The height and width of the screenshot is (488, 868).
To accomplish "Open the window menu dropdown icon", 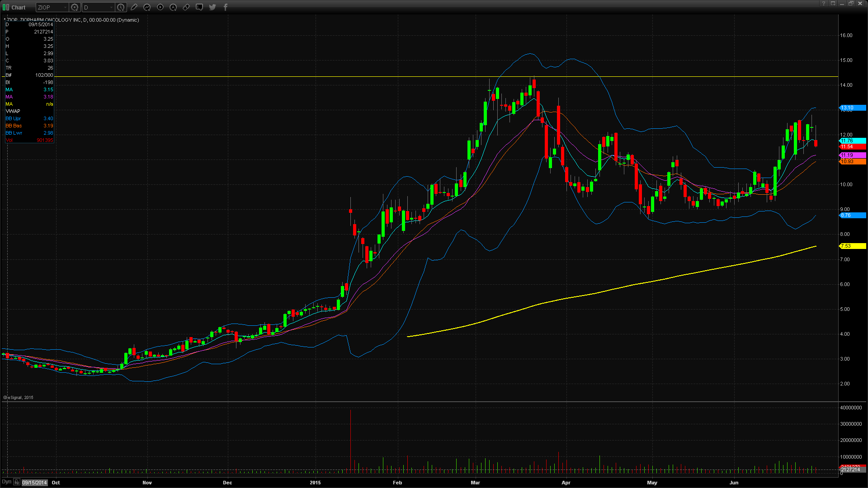I will coord(833,4).
